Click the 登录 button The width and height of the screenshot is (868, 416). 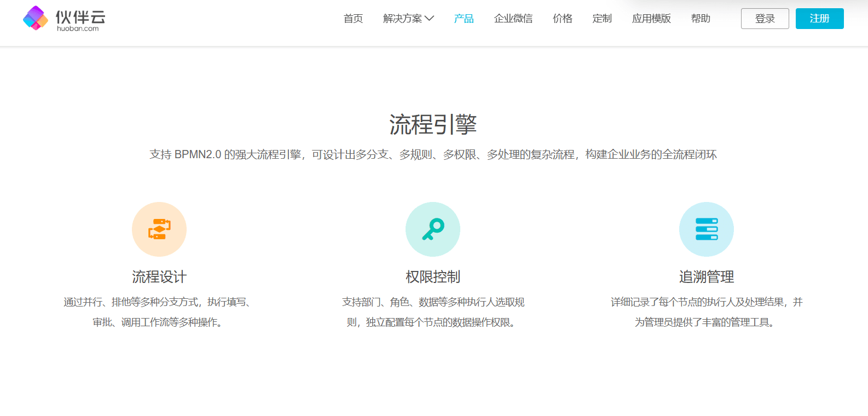click(765, 19)
